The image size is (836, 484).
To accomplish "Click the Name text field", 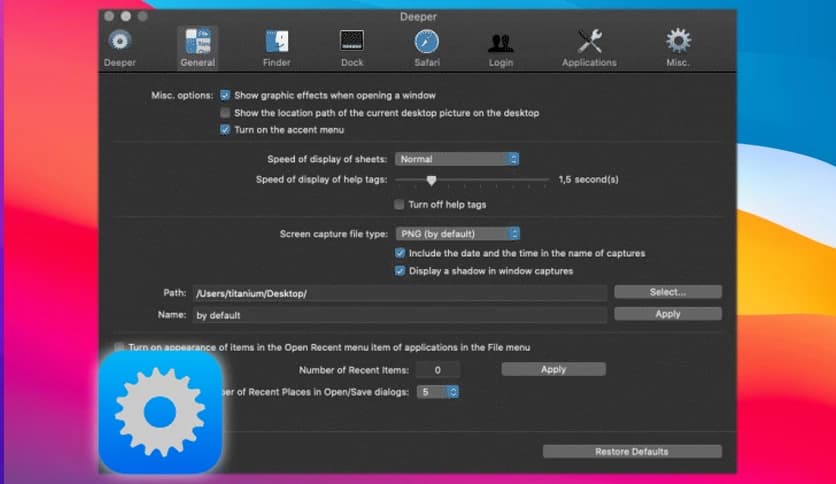I will click(400, 315).
